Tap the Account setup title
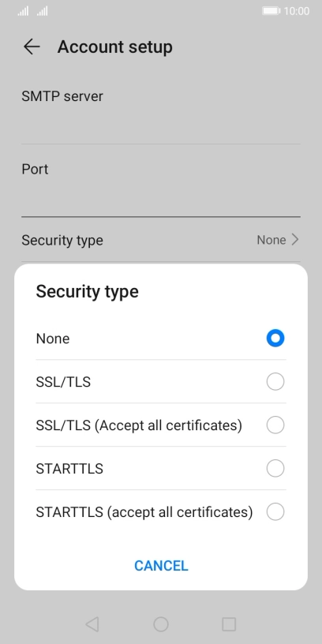 click(x=115, y=47)
